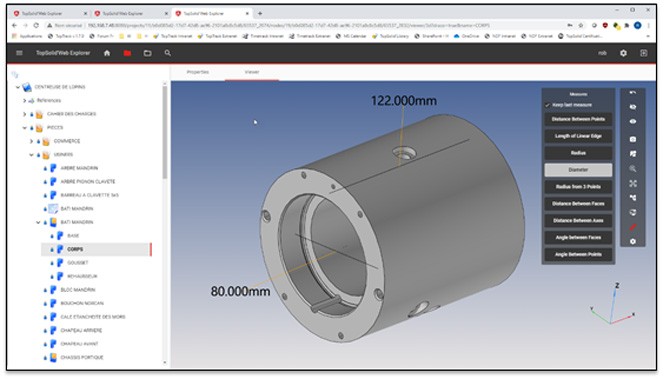Screen dimensions: 664x379
Task: Open the red folder icon in header
Action: pos(127,53)
